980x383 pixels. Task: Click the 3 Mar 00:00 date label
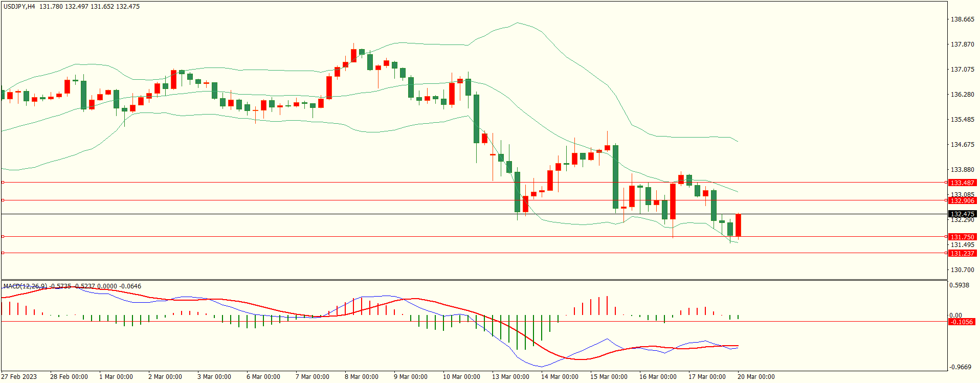214,377
